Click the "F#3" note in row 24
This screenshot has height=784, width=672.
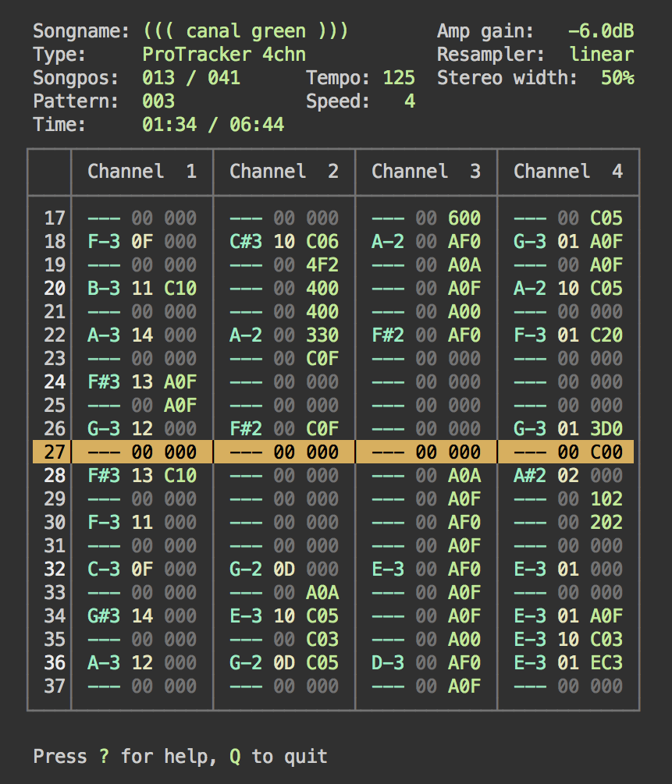pos(104,382)
